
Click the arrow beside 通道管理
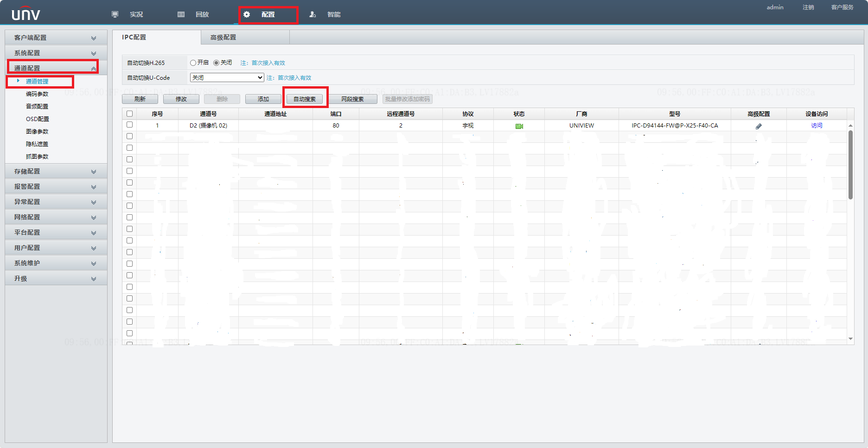(18, 81)
